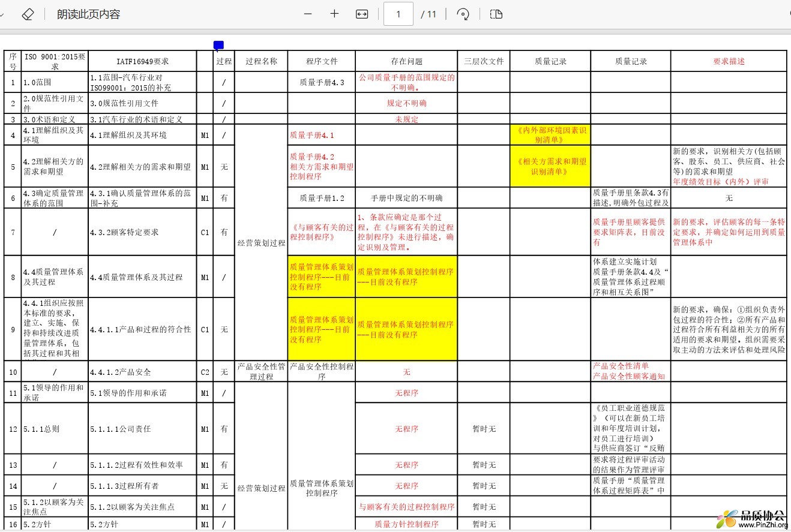Viewport: 791px width, 532px height.
Task: Click the red cell '质量方针控制程序'
Action: coord(406,524)
